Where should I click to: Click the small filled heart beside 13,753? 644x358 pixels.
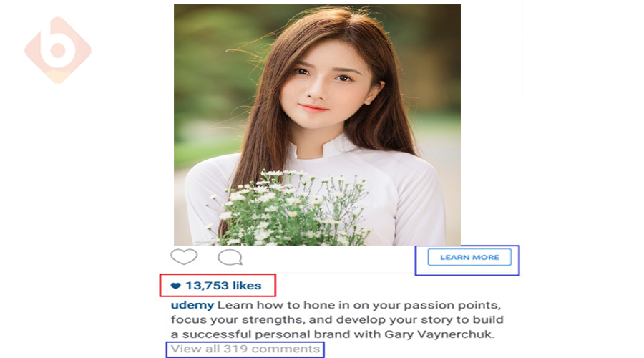[x=176, y=286]
